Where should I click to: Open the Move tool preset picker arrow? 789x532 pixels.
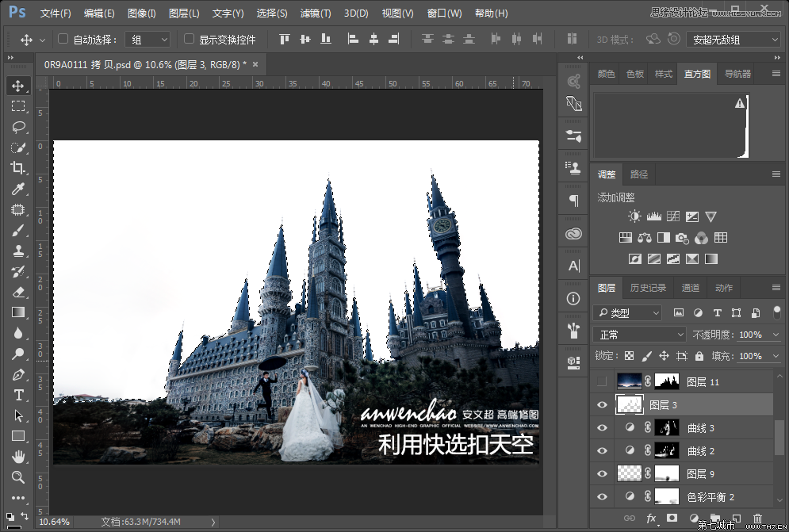tap(42, 40)
